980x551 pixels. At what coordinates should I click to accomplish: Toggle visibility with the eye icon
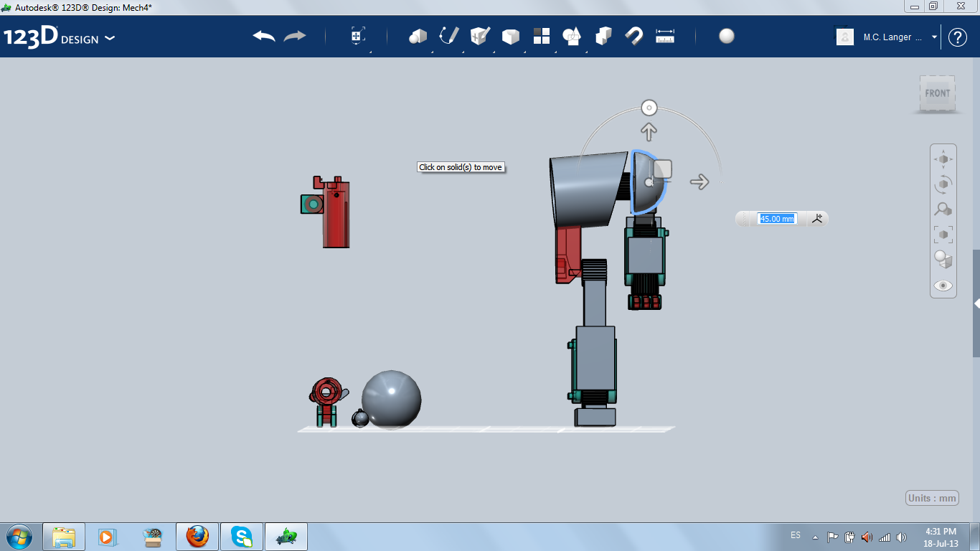(x=943, y=286)
